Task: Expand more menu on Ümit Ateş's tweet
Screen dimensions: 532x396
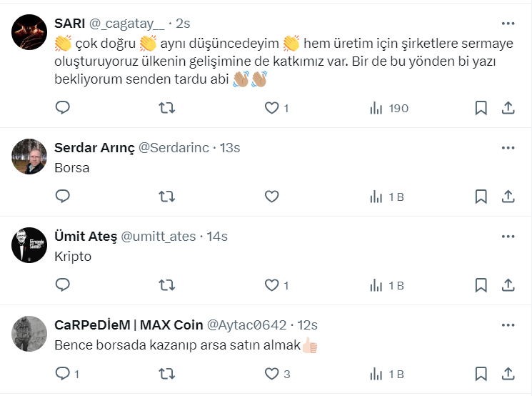Action: (508, 237)
